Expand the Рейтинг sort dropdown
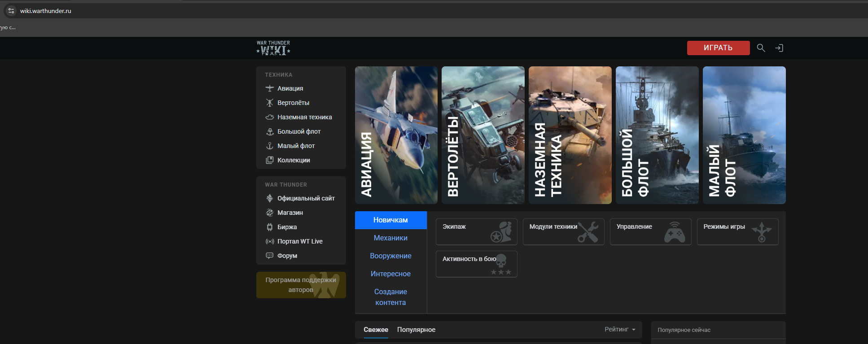Screen dimensions: 868x344 pyautogui.click(x=620, y=329)
